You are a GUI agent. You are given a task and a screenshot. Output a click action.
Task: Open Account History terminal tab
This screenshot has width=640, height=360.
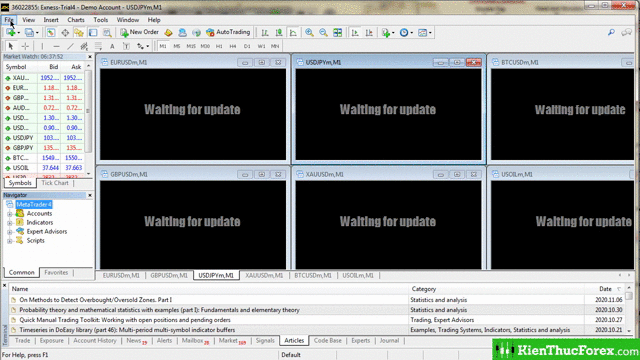(95, 340)
